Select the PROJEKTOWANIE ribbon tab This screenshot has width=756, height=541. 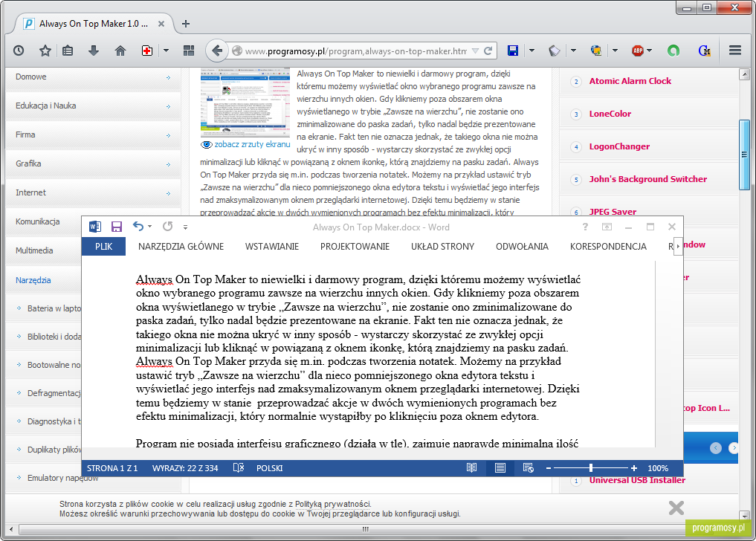click(355, 247)
